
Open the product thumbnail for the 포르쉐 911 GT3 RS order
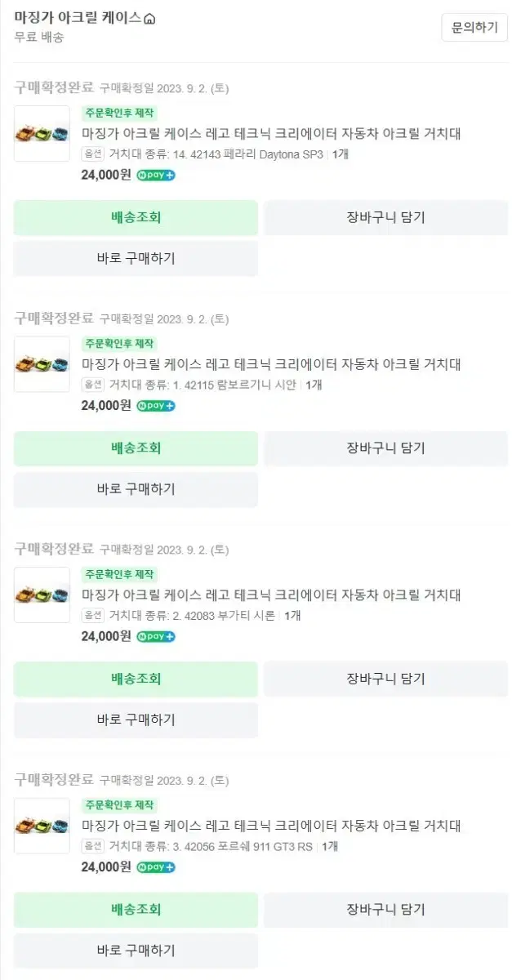pos(42,826)
